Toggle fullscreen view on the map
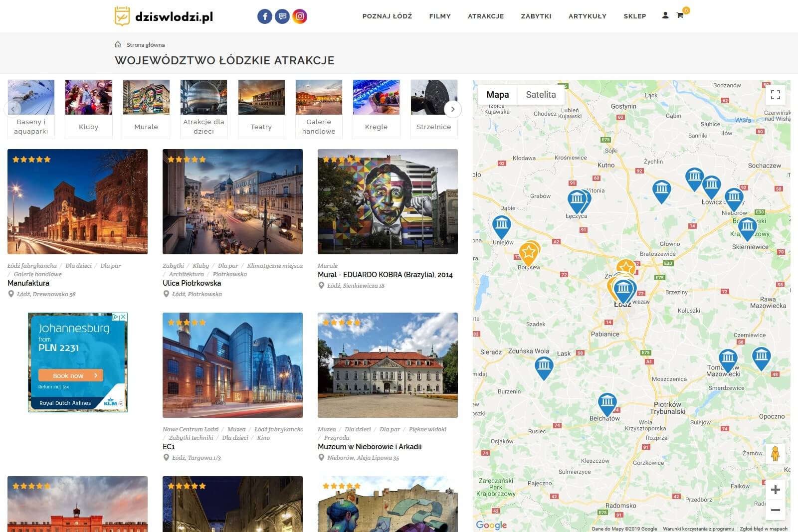This screenshot has width=798, height=532. tap(775, 95)
